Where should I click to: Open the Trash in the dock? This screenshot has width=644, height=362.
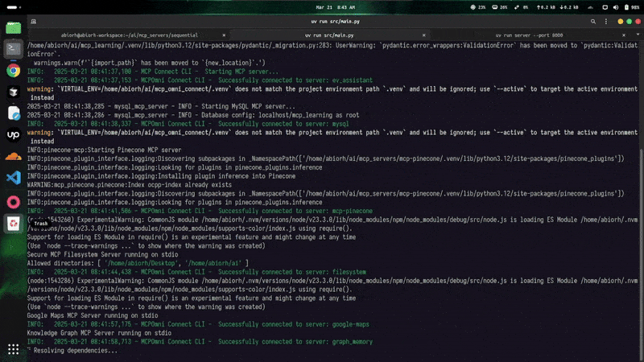pos(14,224)
